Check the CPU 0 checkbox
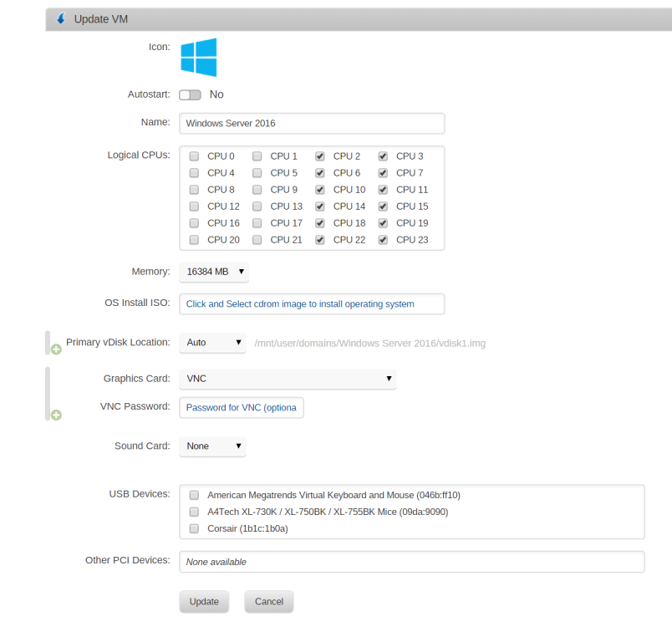672x627 pixels. [x=194, y=156]
